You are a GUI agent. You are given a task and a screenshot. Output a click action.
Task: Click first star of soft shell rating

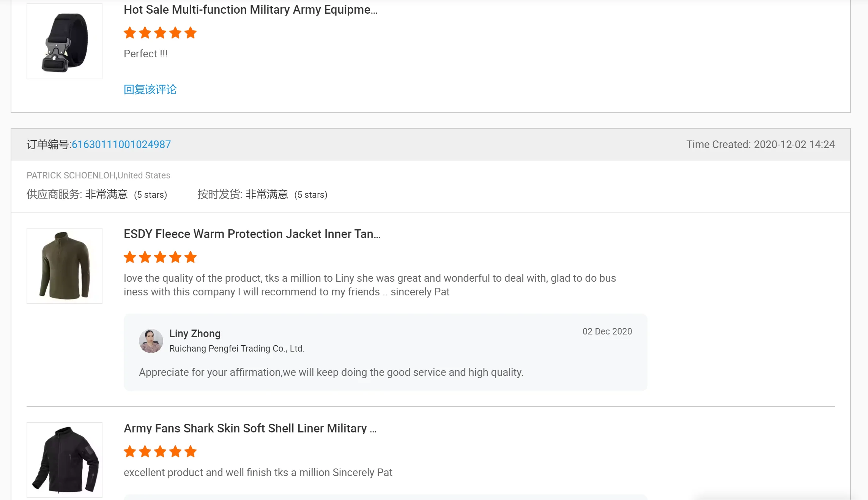pos(130,452)
